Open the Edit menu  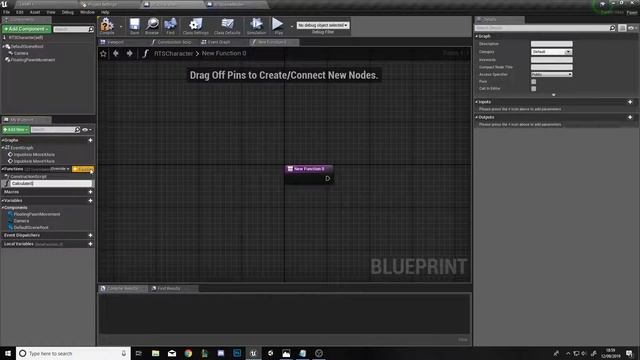[x=20, y=12]
